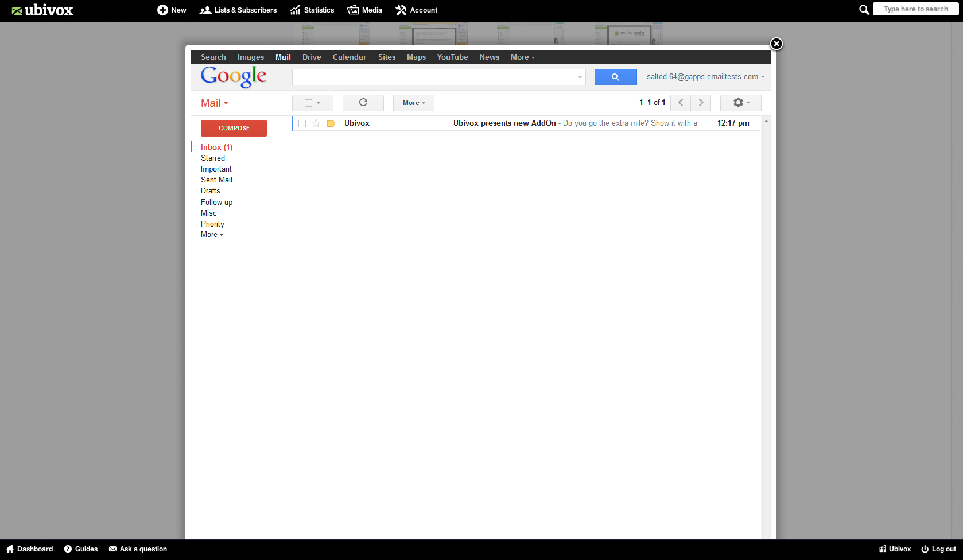Expand More labels in the sidebar
This screenshot has height=560, width=963.
tap(212, 235)
